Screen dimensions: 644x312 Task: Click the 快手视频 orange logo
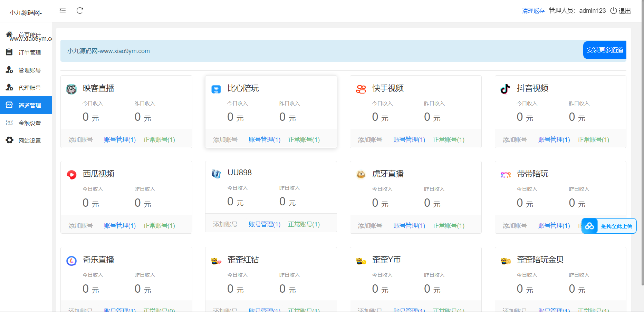pyautogui.click(x=361, y=89)
